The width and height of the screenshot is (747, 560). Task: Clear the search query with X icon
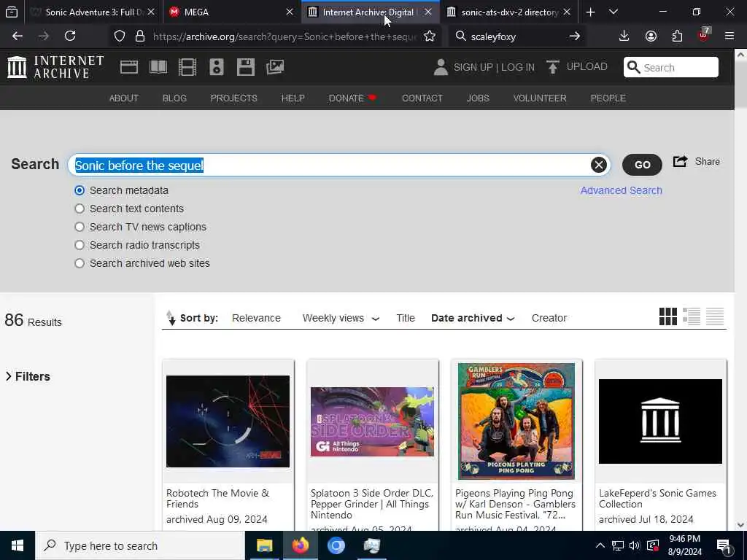coord(599,165)
